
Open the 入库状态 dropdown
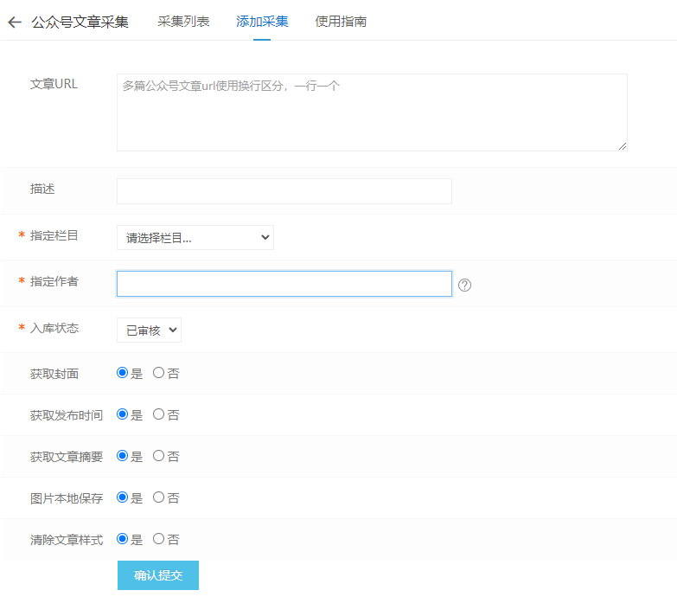(x=149, y=330)
